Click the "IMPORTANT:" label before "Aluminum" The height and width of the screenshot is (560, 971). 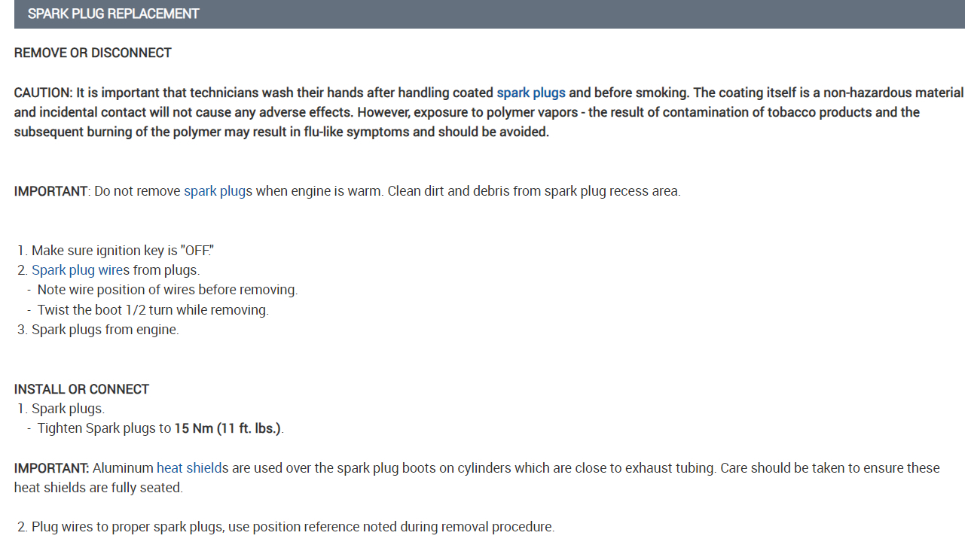pos(52,468)
